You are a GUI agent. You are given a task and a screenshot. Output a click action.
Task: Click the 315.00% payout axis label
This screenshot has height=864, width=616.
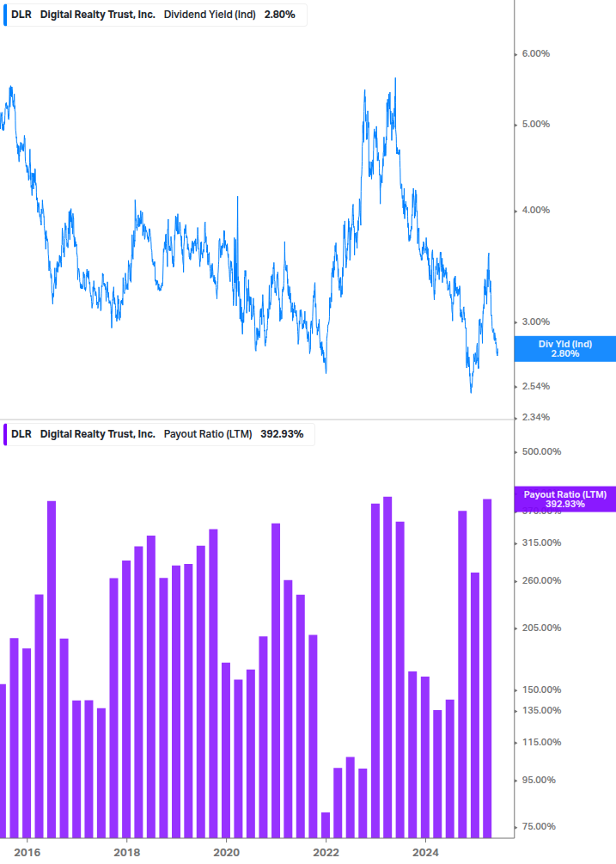pos(541,542)
